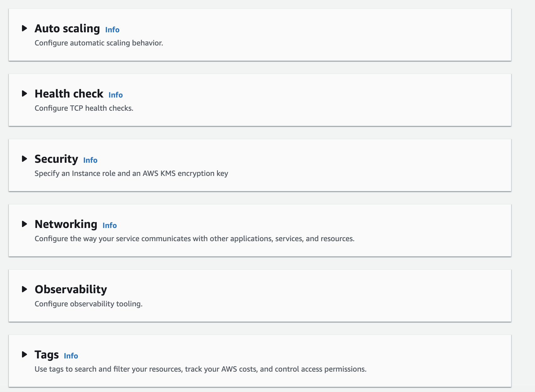Click the Tags heading
Viewport: 535px width, 392px height.
click(47, 355)
